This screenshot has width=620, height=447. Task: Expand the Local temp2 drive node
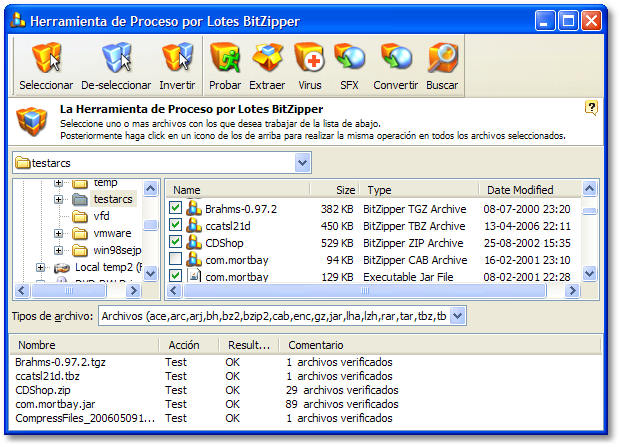pyautogui.click(x=40, y=268)
